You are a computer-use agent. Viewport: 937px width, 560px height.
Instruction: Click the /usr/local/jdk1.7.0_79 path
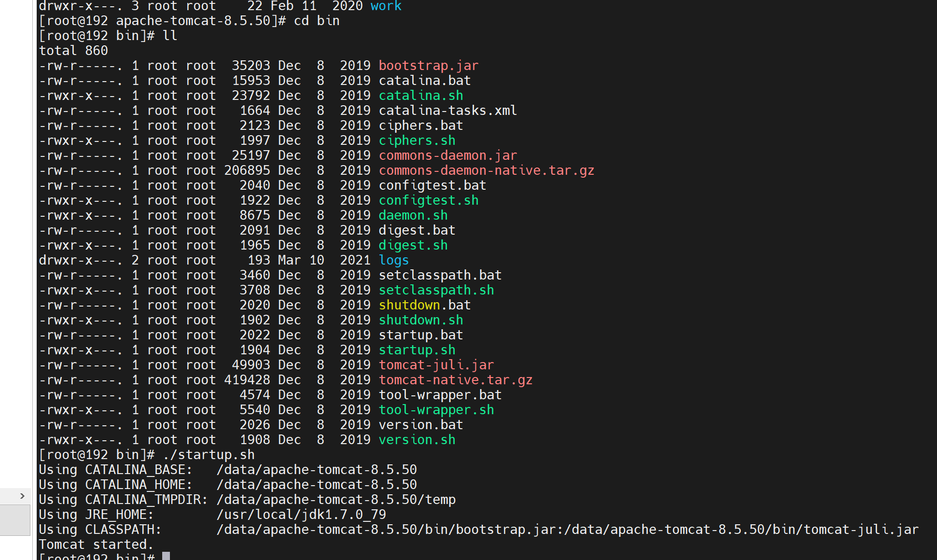[301, 515]
